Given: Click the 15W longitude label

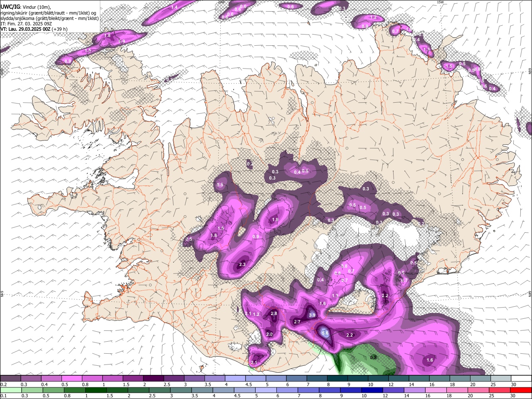Looking at the screenshot, I should pos(440,2).
